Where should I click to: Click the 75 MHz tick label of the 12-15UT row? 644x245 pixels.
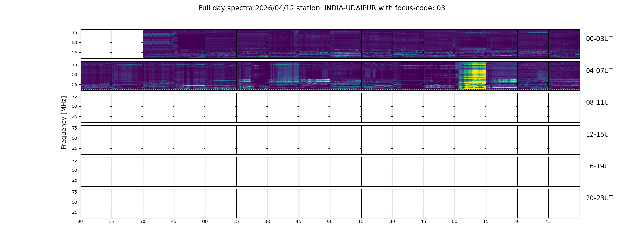75,128
